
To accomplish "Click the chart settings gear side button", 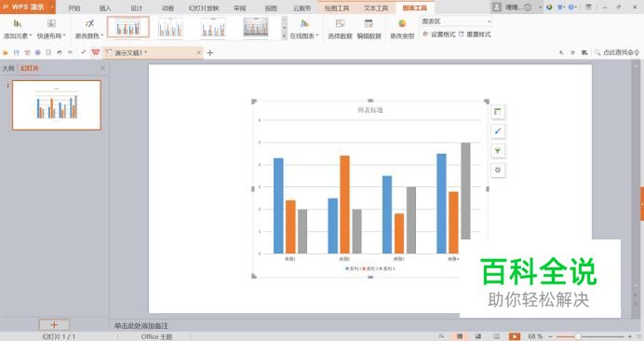I will [498, 170].
